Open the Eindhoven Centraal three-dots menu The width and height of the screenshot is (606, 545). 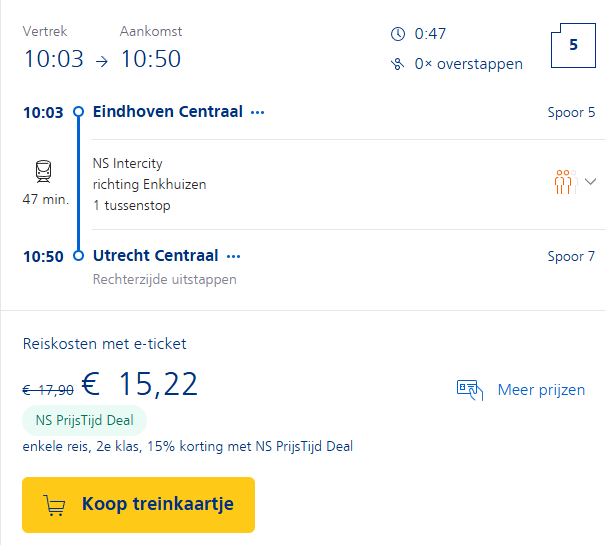tap(257, 112)
